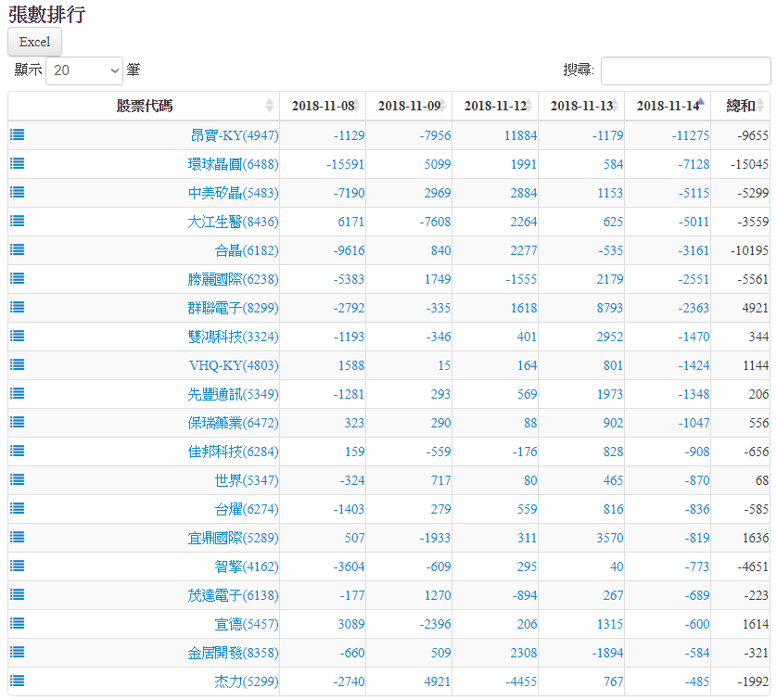Click the list icon next to 群聯電子(8299)

(18, 307)
